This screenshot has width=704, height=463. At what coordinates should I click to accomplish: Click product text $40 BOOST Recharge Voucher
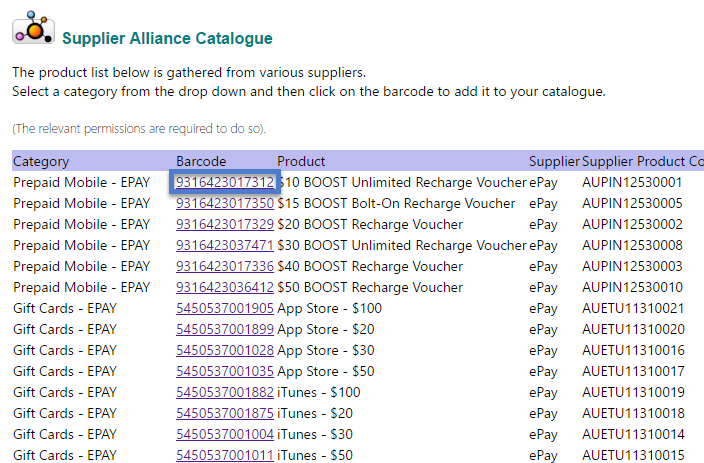(370, 266)
